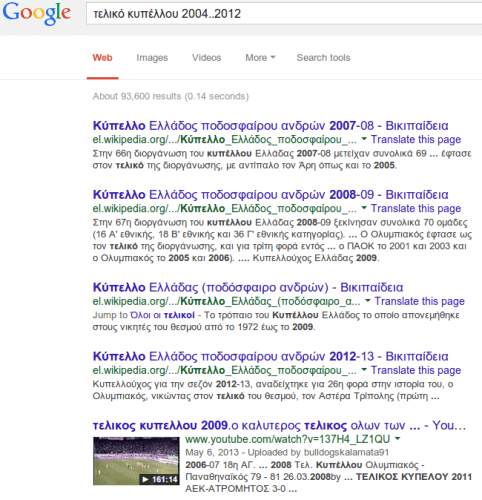Translate the 2012-13 result page

(x=416, y=370)
